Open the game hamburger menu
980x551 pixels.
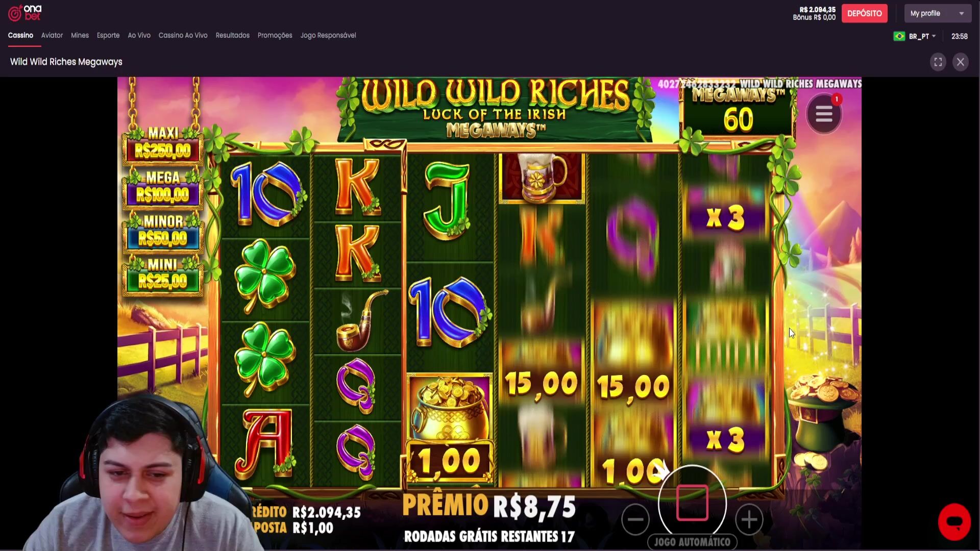click(x=824, y=114)
